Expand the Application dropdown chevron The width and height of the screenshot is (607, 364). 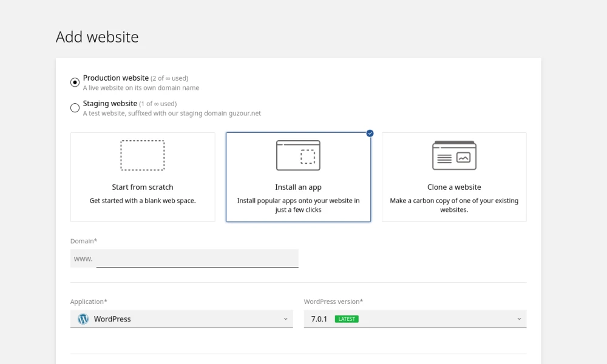point(286,319)
